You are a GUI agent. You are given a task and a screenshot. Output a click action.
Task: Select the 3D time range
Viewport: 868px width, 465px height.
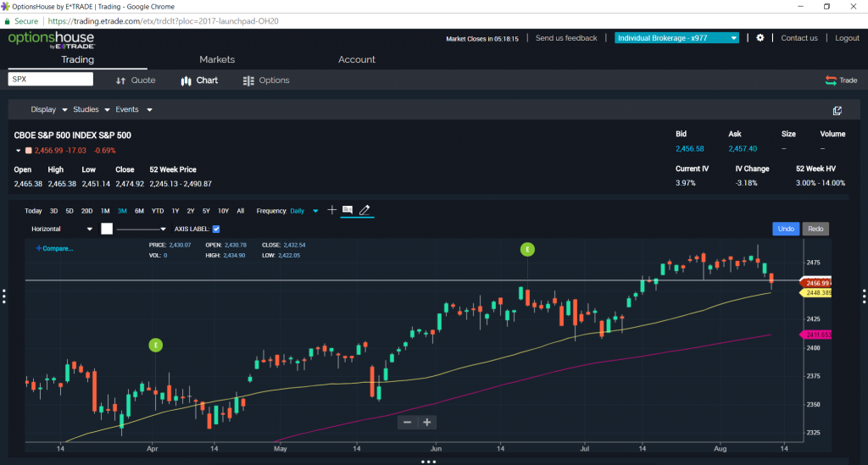pyautogui.click(x=53, y=211)
